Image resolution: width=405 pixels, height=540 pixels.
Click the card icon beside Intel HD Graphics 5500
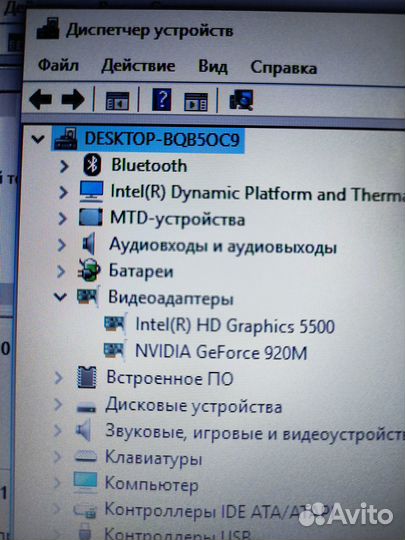click(x=115, y=324)
